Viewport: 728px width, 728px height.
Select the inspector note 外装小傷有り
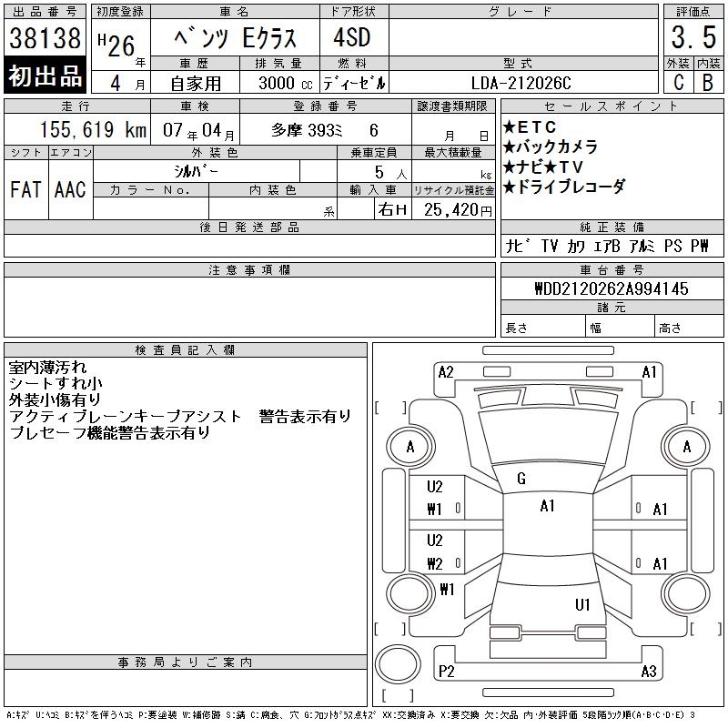pyautogui.click(x=55, y=399)
